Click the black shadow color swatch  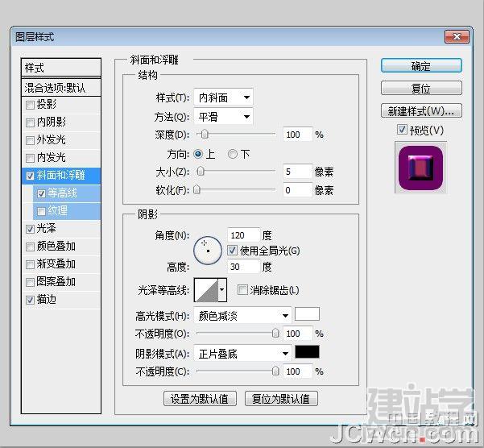(x=307, y=352)
